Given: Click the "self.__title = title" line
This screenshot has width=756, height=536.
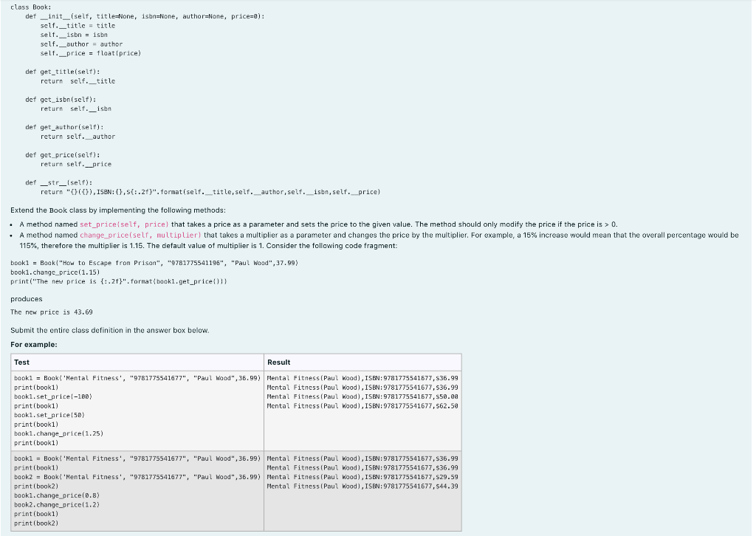Looking at the screenshot, I should coord(78,26).
